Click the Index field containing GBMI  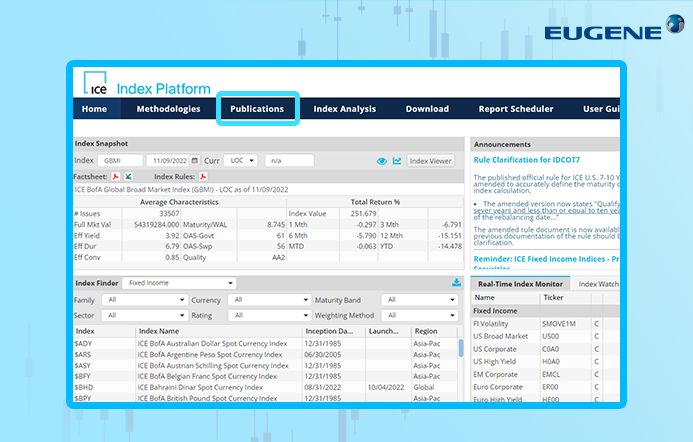[120, 160]
